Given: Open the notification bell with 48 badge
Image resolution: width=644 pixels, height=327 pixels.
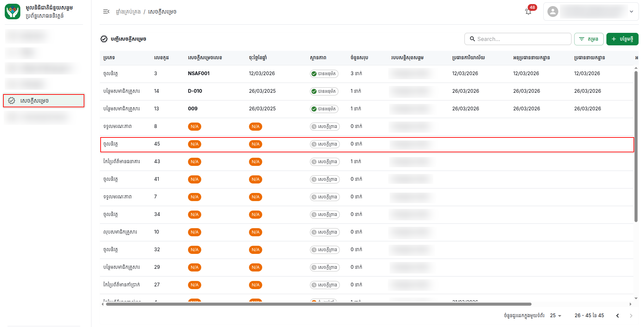Looking at the screenshot, I should point(528,12).
